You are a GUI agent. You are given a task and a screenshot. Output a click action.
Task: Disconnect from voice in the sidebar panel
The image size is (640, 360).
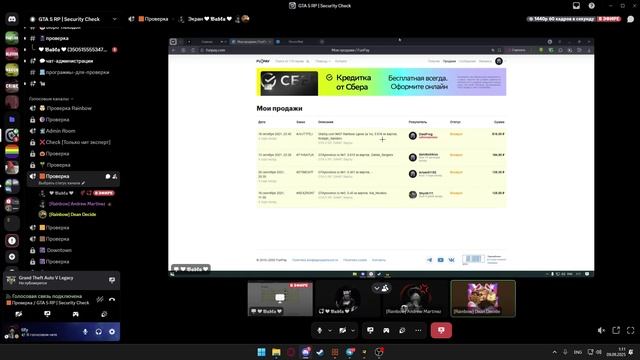point(112,300)
